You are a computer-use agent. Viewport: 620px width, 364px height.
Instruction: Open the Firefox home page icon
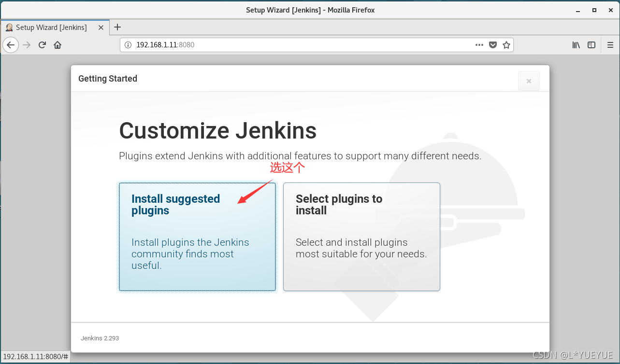coord(58,45)
